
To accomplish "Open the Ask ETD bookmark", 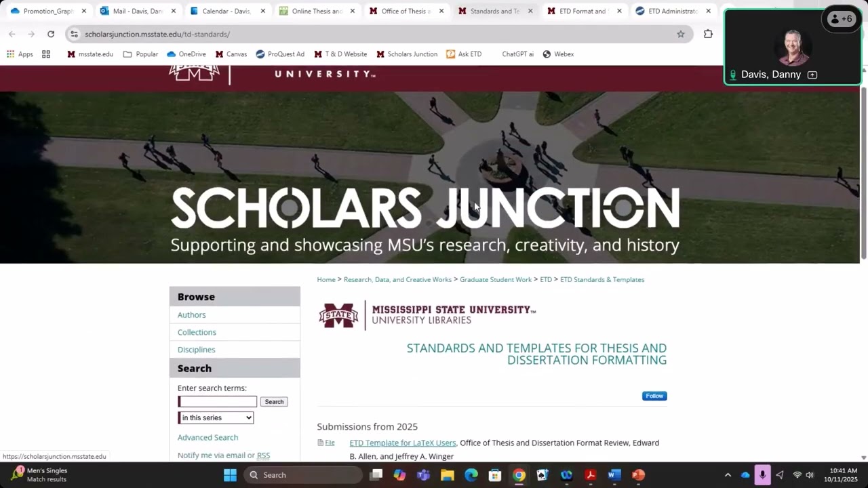I will coord(464,54).
